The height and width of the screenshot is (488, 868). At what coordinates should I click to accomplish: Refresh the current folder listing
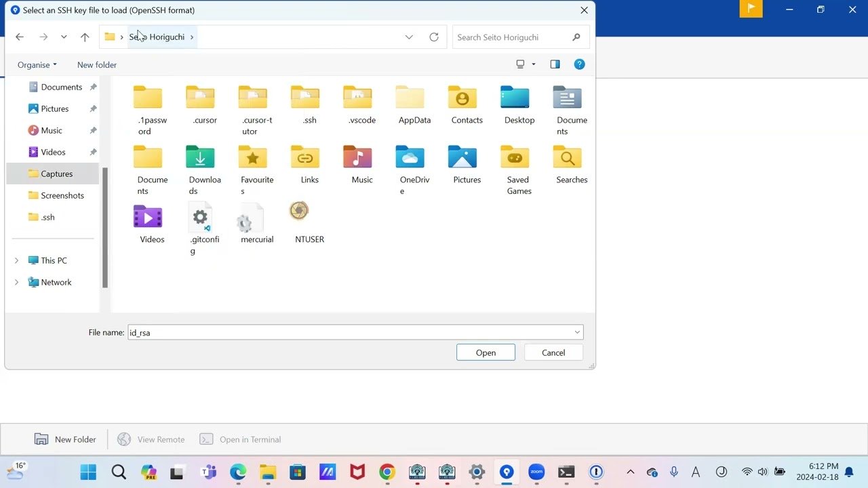pos(434,37)
